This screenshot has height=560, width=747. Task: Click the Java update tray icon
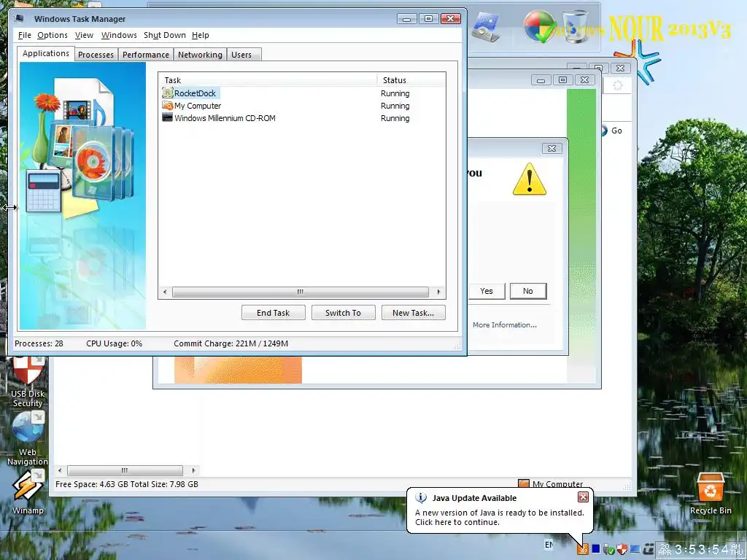click(x=583, y=549)
